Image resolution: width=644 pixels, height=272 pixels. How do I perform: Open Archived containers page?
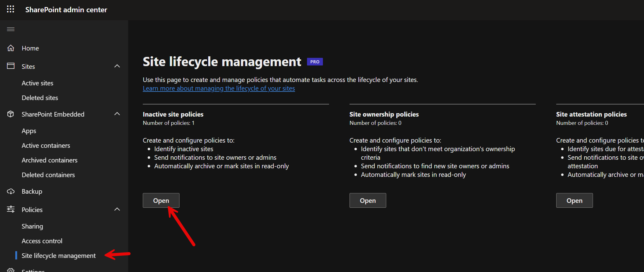pos(50,160)
